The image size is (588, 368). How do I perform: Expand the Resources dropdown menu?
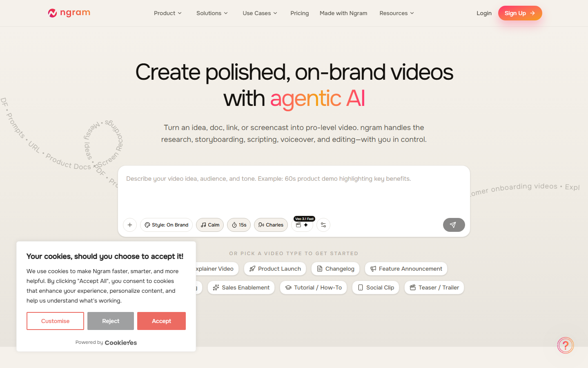396,13
